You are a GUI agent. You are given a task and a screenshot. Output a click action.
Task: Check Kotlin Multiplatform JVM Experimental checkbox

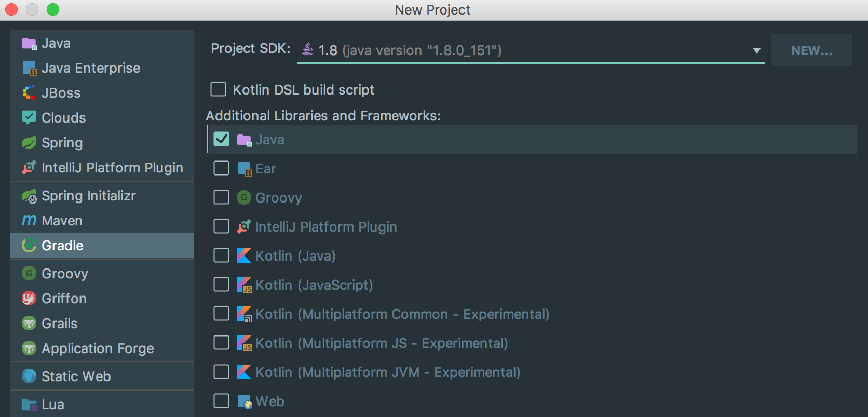(x=222, y=372)
